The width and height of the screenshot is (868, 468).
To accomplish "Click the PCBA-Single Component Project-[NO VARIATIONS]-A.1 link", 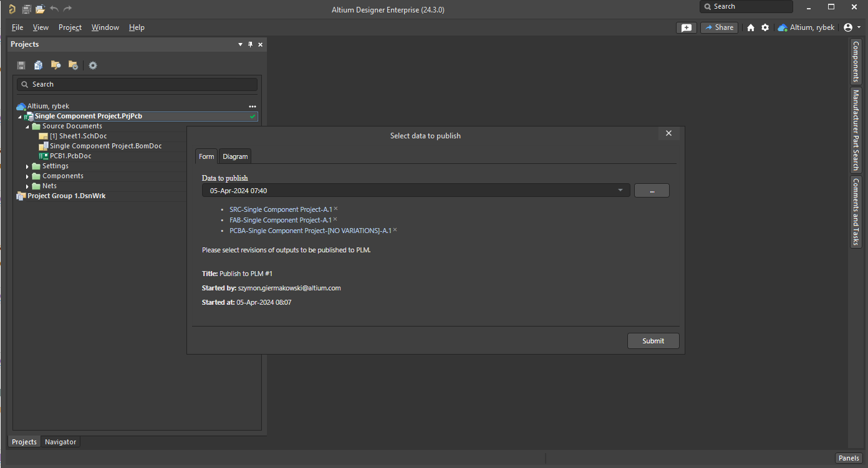I will point(311,231).
